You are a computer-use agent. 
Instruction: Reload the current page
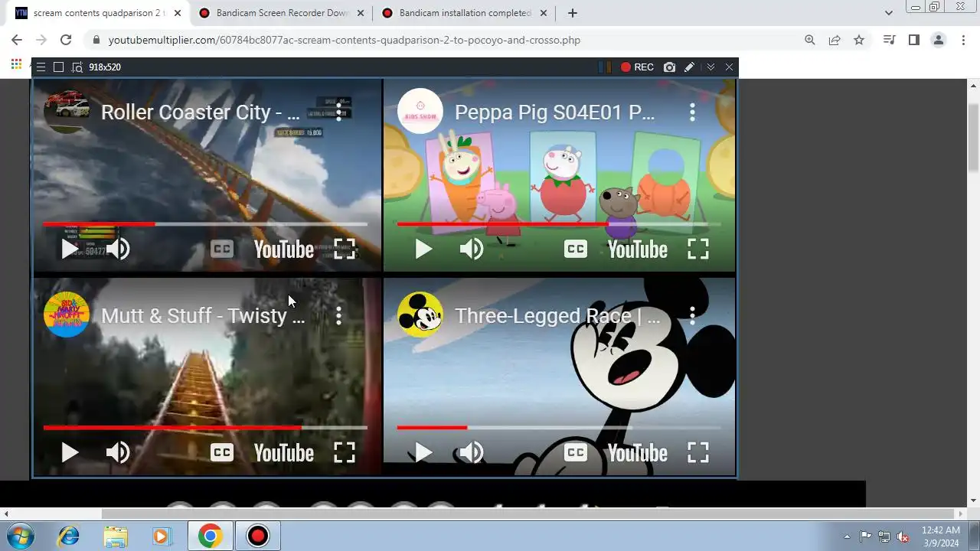[x=66, y=40]
